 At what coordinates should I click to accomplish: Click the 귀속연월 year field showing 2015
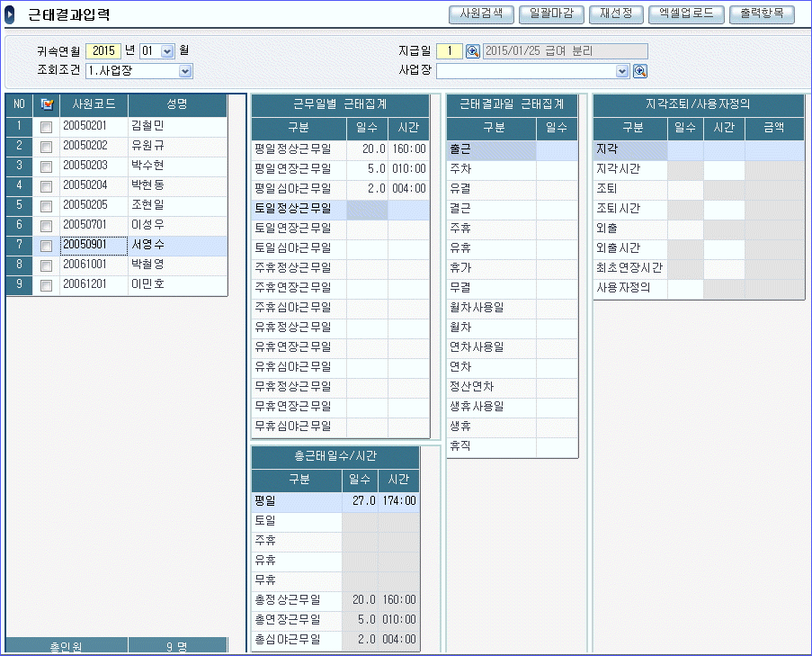[x=103, y=51]
